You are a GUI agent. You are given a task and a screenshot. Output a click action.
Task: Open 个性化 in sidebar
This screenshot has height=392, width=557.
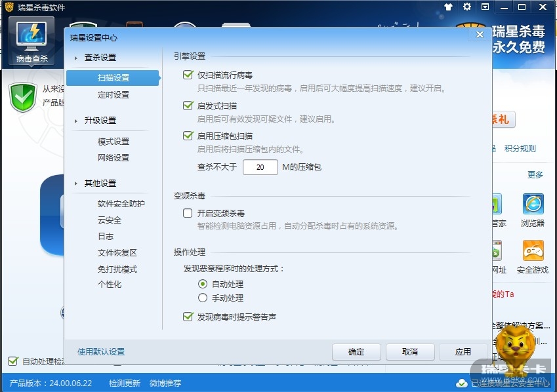(110, 284)
